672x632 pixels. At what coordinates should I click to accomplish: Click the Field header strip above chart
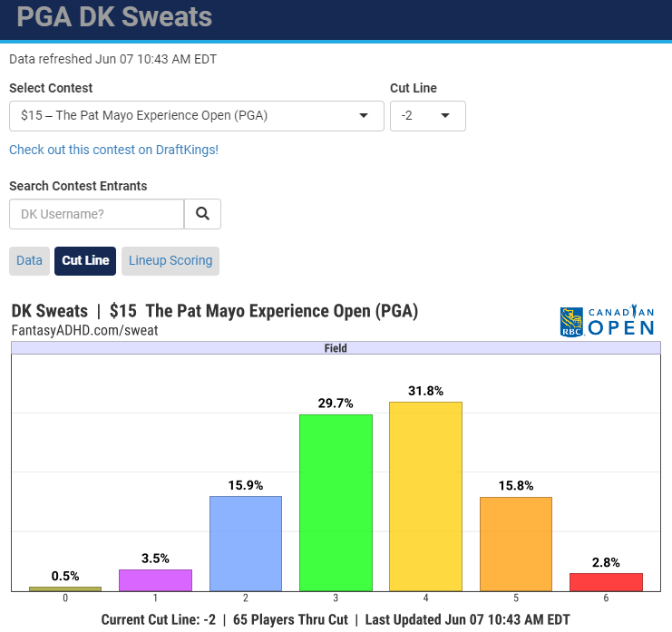click(336, 348)
